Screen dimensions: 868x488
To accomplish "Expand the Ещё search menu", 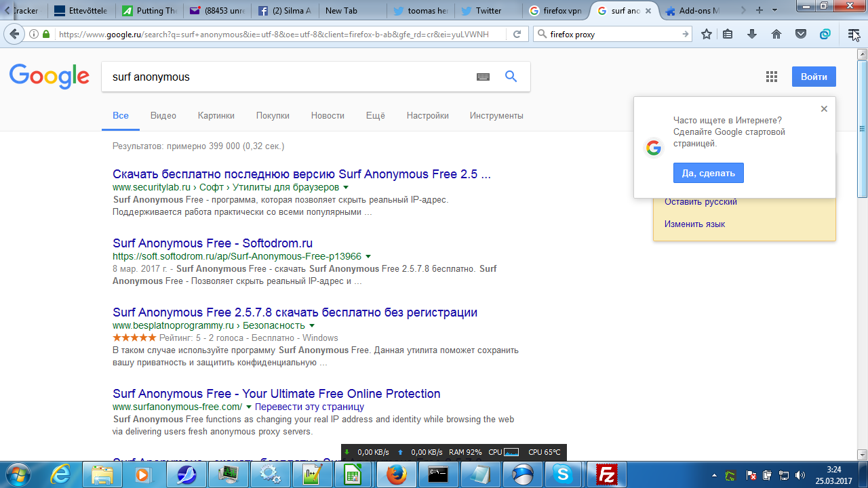I will tap(376, 115).
